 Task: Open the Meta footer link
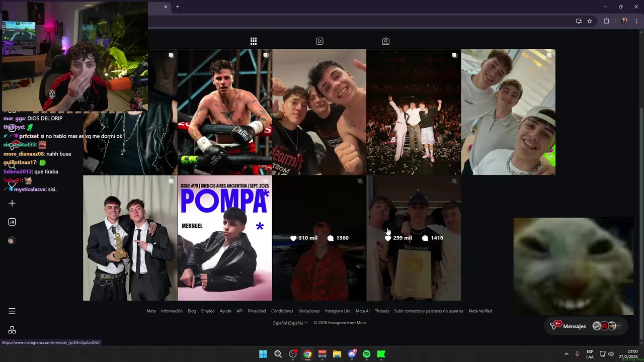tap(151, 311)
